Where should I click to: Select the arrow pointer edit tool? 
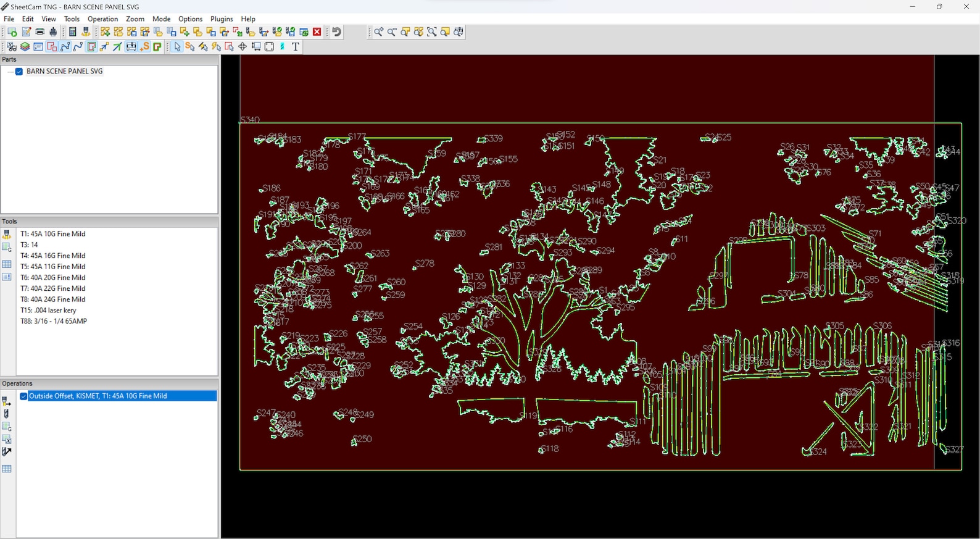(177, 47)
